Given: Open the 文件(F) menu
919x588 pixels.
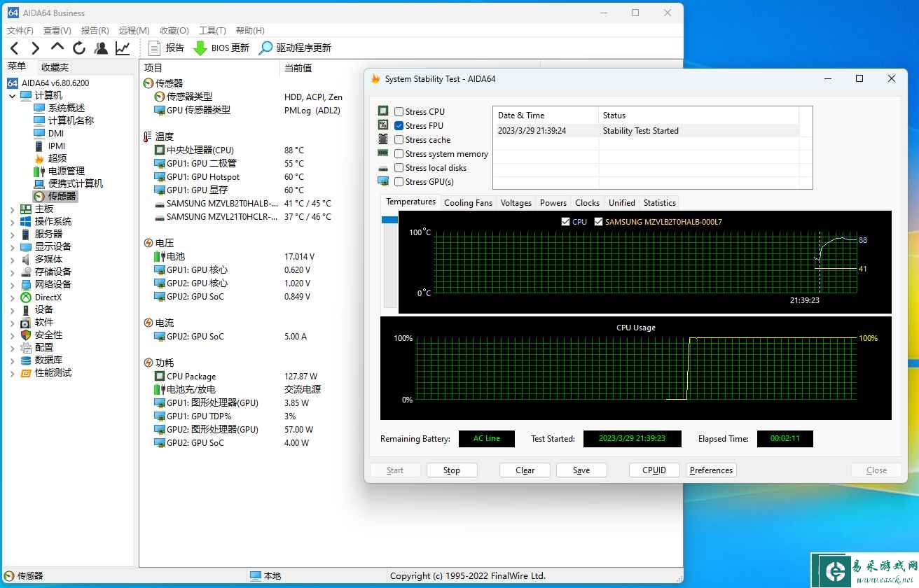Looking at the screenshot, I should coord(20,30).
